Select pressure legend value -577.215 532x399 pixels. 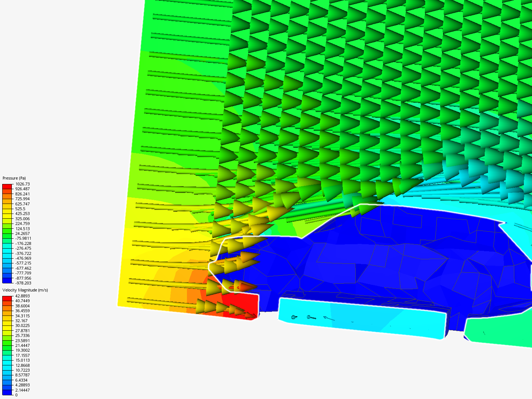click(23, 263)
